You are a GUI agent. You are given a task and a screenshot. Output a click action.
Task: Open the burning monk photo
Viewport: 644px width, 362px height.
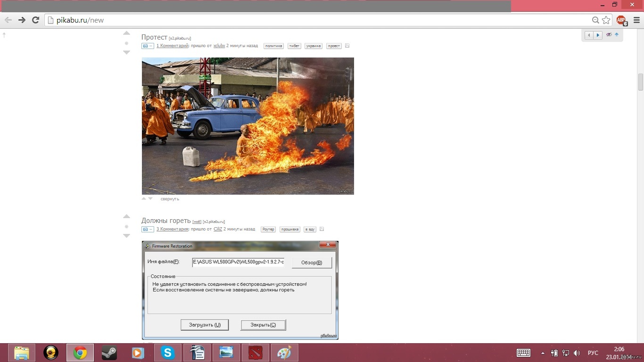coord(248,126)
